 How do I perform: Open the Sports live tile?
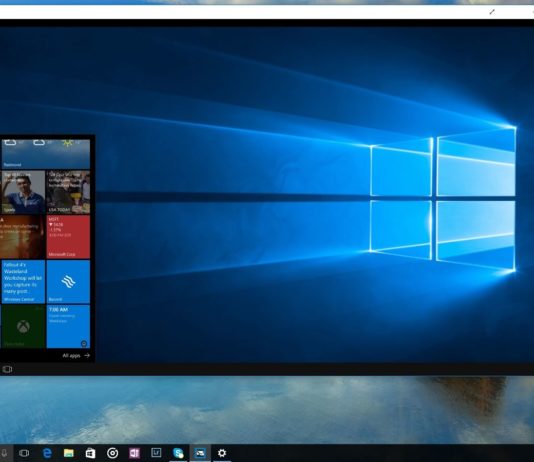point(23,192)
